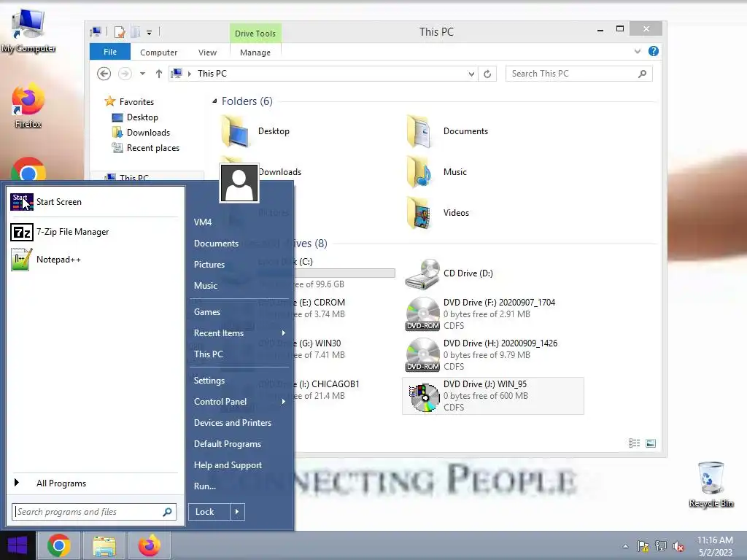Select CD Drive (D:)
Viewport: 747px width, 560px height.
tap(449, 274)
